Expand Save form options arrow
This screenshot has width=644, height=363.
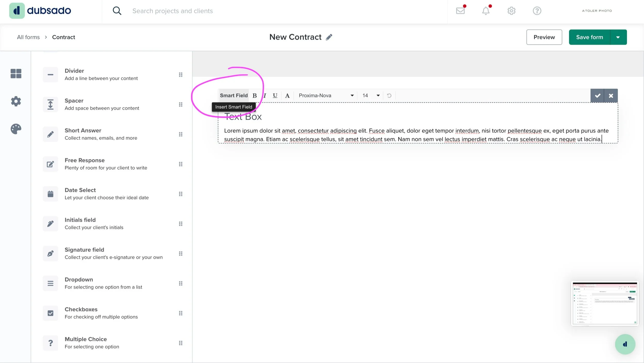[x=618, y=37]
